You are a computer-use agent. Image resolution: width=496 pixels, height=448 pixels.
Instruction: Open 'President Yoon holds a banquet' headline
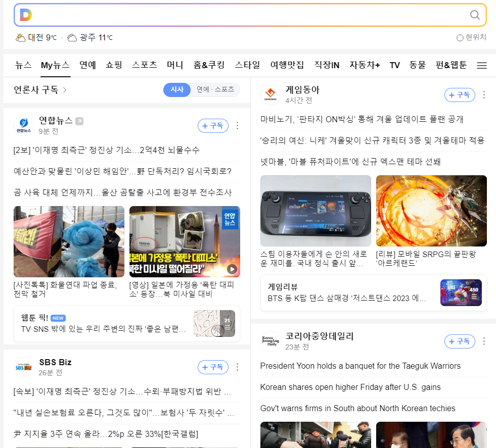(360, 366)
